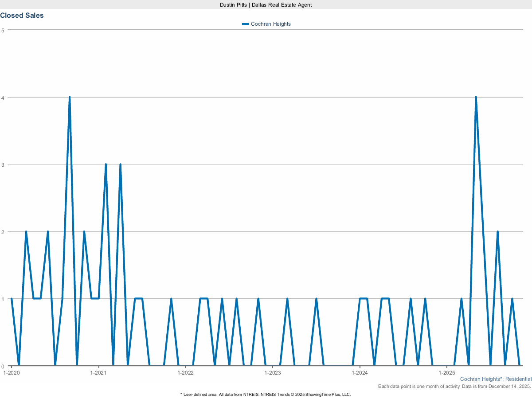Click the Cochran Heights legend color swatch
532x399 pixels.
246,24
